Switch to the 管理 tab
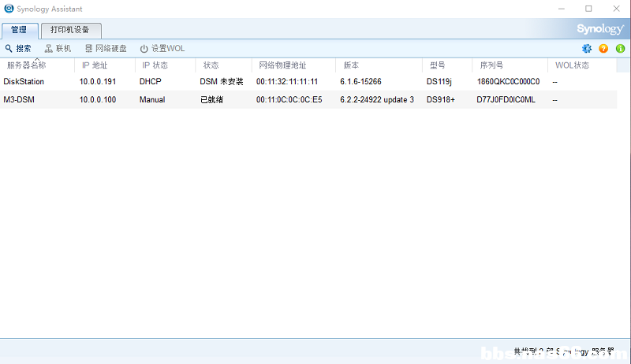The image size is (631, 364). 20,30
